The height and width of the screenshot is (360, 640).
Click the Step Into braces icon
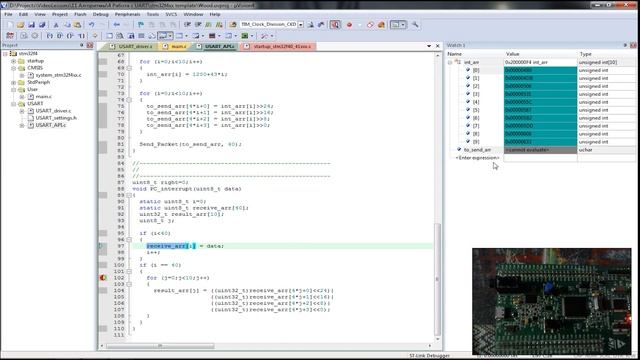[x=50, y=36]
